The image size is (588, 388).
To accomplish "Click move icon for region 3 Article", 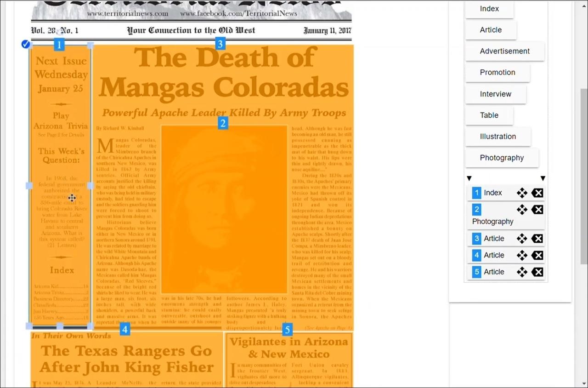I will [522, 238].
